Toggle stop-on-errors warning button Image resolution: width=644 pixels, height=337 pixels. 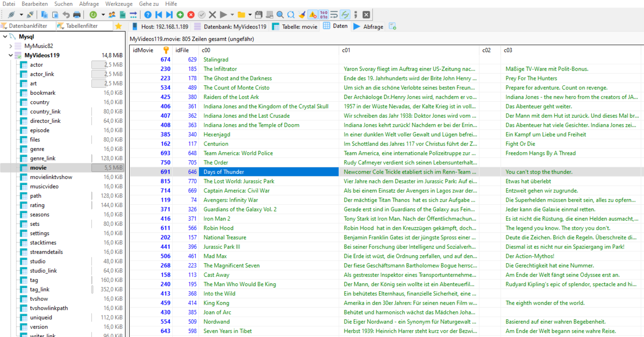tap(313, 15)
